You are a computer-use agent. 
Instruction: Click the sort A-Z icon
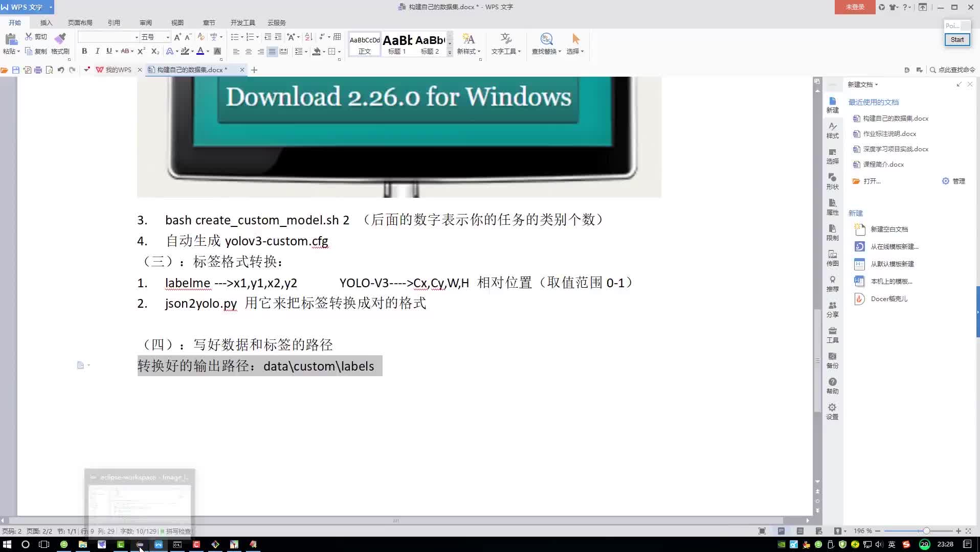point(308,37)
